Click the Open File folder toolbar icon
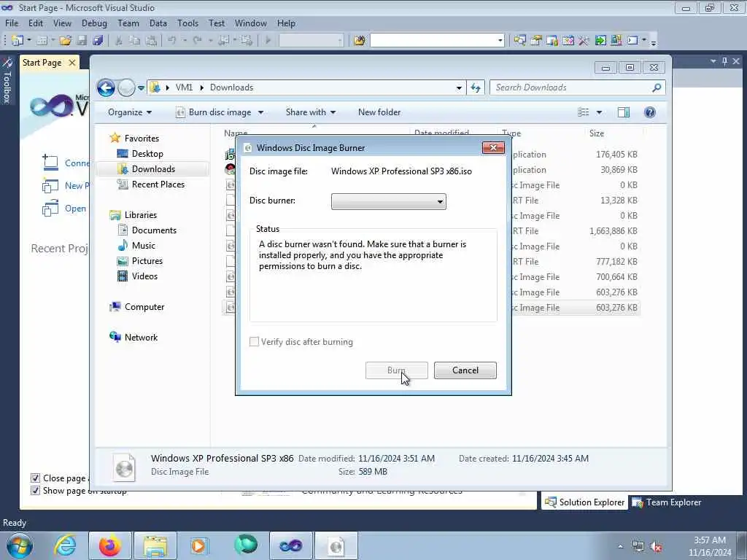The image size is (747, 560). [x=65, y=41]
